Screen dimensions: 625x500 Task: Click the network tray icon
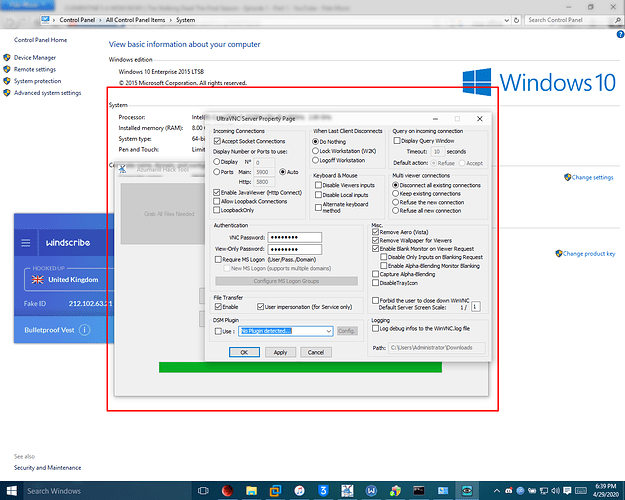[544, 491]
